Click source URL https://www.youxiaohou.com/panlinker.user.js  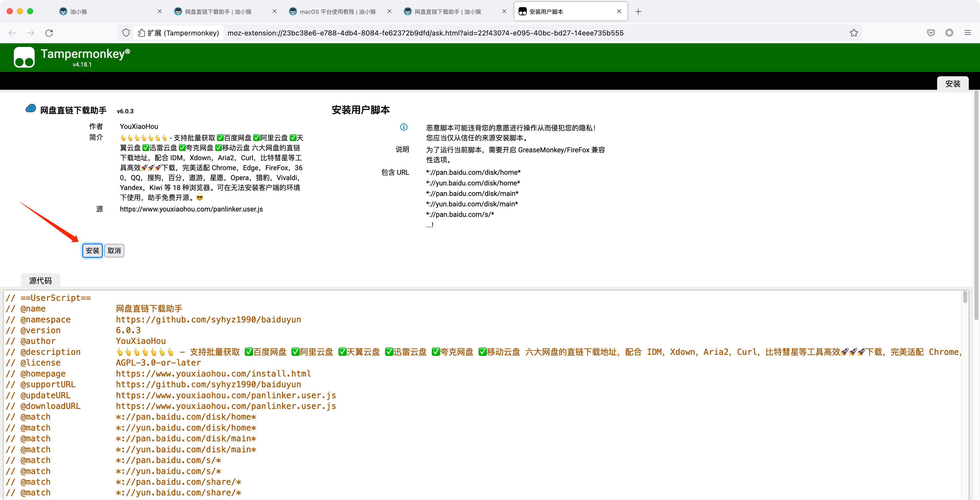[191, 209]
